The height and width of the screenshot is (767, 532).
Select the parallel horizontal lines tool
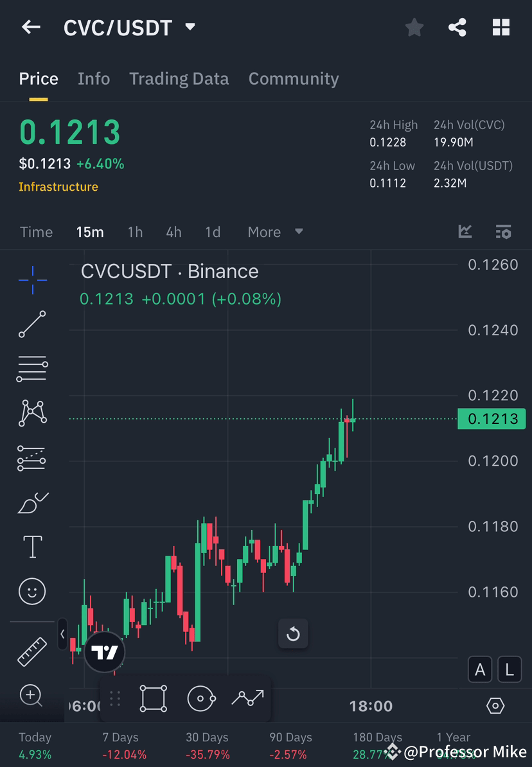pyautogui.click(x=32, y=369)
